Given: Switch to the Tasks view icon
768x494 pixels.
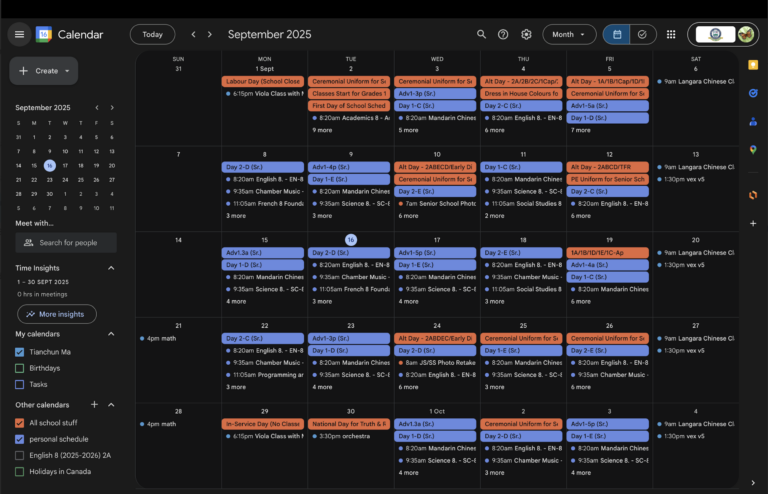Looking at the screenshot, I should coord(642,34).
